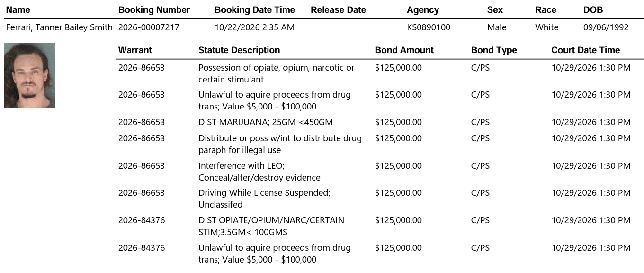Click agency code KS0890100
The height and width of the screenshot is (273, 644).
429,27
